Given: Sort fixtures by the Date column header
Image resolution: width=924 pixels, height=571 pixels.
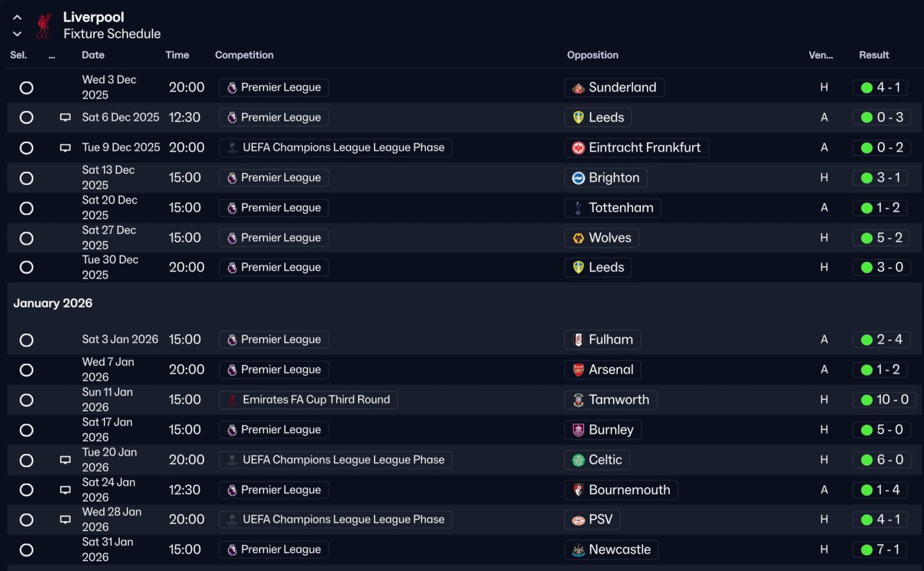Looking at the screenshot, I should click(93, 55).
